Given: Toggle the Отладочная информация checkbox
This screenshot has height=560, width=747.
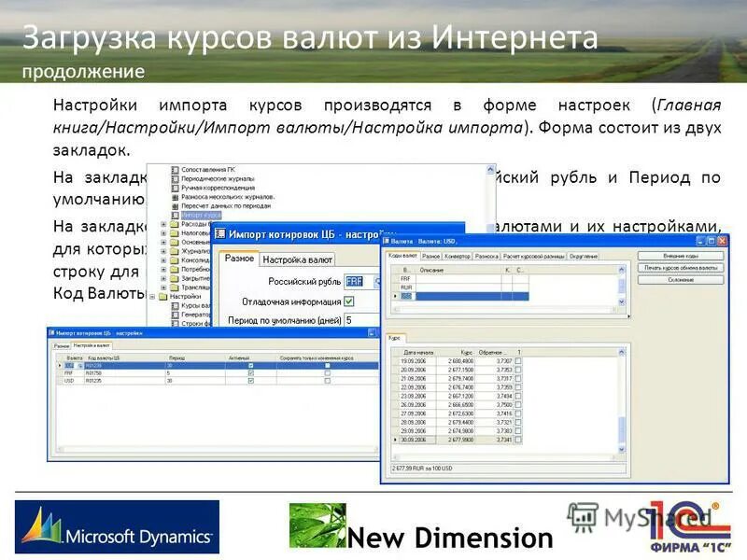Looking at the screenshot, I should coord(348,301).
